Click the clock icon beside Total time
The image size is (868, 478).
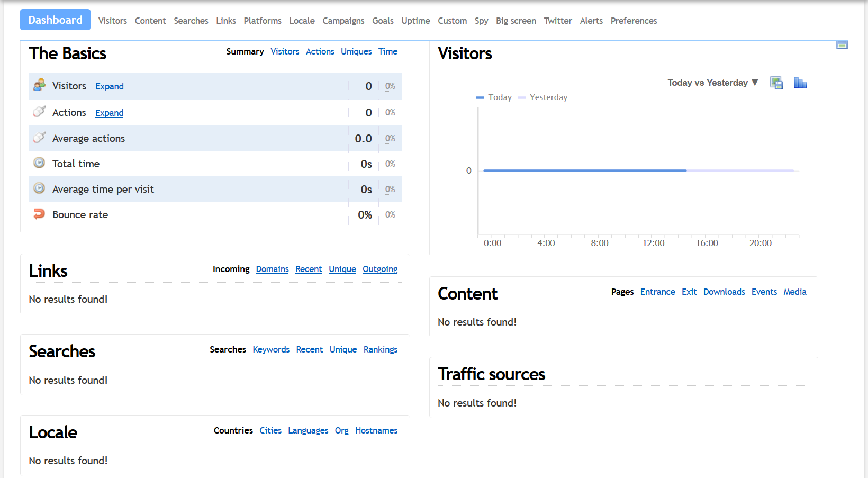coord(39,163)
